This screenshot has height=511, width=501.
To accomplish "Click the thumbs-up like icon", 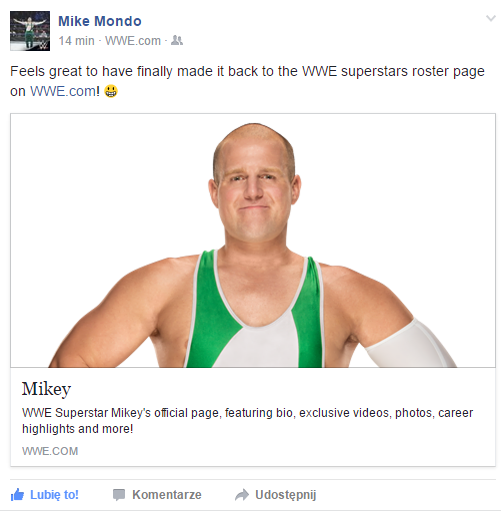I will [17, 495].
